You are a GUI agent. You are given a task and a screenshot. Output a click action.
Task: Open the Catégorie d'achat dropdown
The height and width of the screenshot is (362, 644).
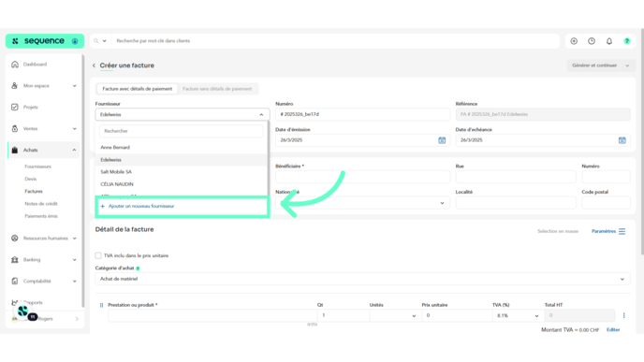pos(362,279)
